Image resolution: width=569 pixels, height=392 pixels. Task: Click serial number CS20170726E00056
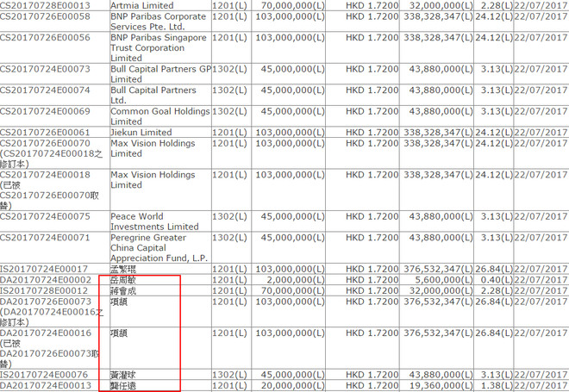click(45, 37)
